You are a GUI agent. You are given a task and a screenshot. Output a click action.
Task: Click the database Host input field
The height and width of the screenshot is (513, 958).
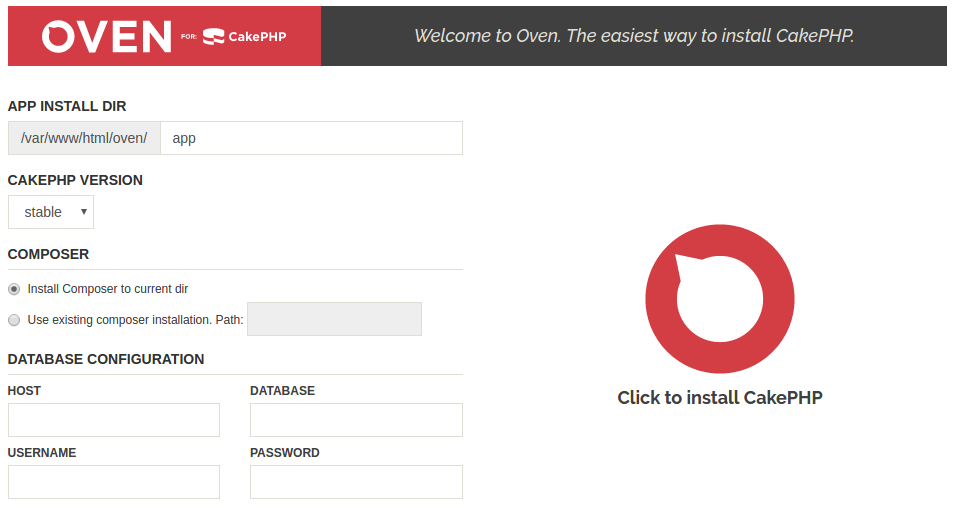114,420
